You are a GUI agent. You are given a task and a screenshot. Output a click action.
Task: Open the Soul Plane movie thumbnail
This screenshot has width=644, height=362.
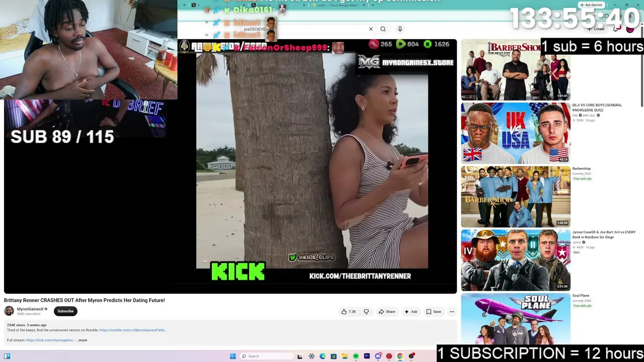[516, 319]
